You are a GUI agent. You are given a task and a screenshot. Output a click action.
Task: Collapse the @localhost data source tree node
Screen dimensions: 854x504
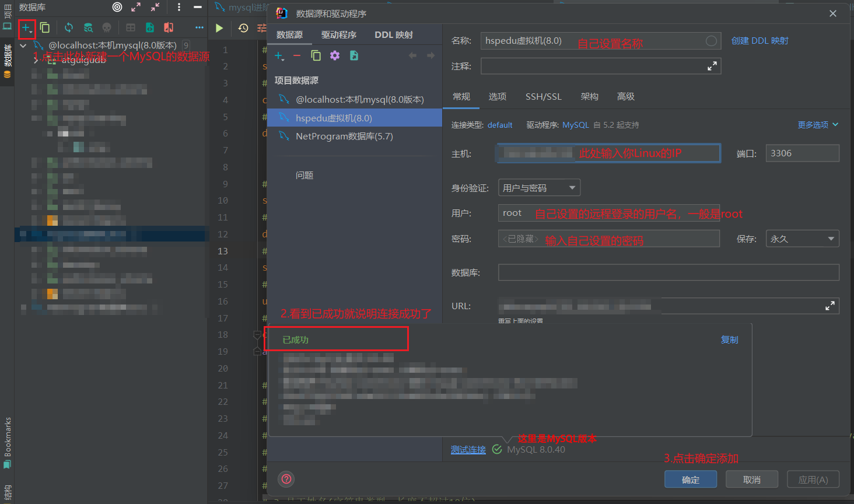coord(23,45)
